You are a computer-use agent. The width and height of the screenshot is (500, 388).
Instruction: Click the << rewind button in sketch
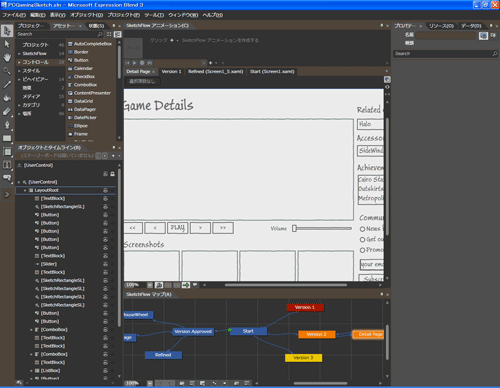[x=133, y=228]
